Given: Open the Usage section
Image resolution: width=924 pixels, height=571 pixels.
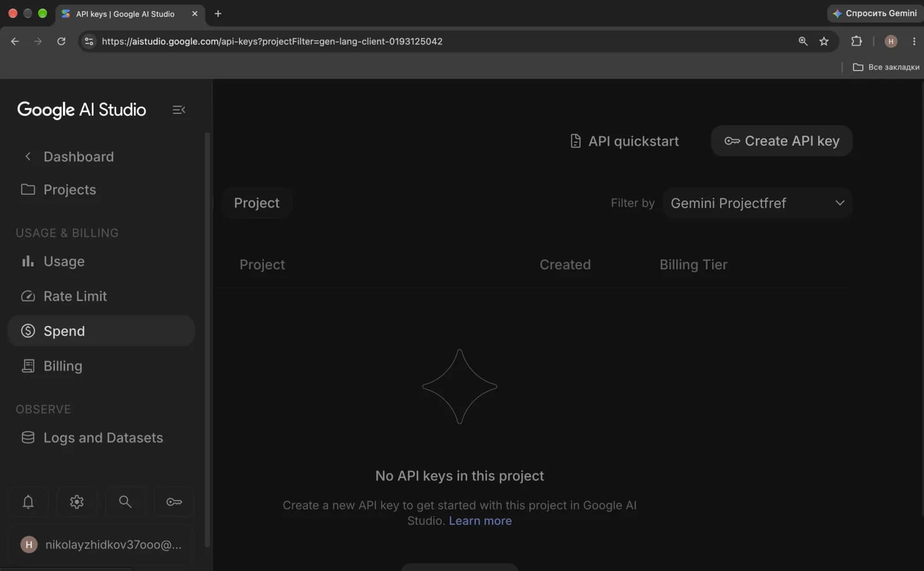Looking at the screenshot, I should (x=64, y=261).
